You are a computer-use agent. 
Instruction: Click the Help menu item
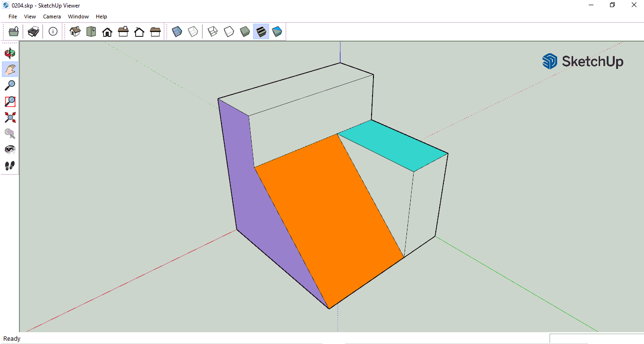coord(102,17)
